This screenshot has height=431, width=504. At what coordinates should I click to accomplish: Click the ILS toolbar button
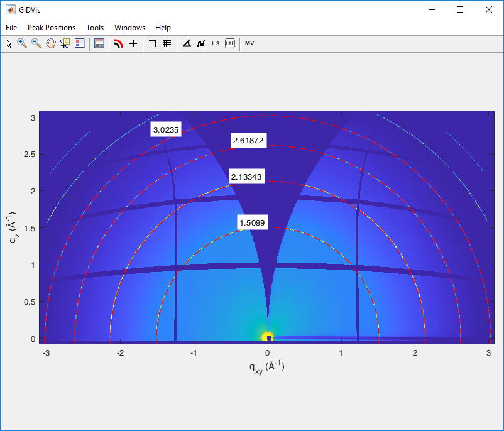tap(216, 43)
